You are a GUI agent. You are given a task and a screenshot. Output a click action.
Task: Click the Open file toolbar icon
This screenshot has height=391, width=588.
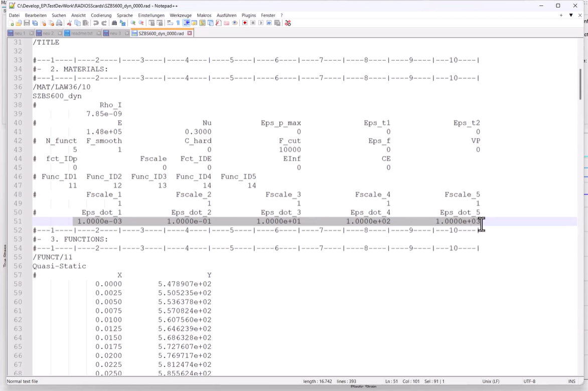(x=19, y=23)
